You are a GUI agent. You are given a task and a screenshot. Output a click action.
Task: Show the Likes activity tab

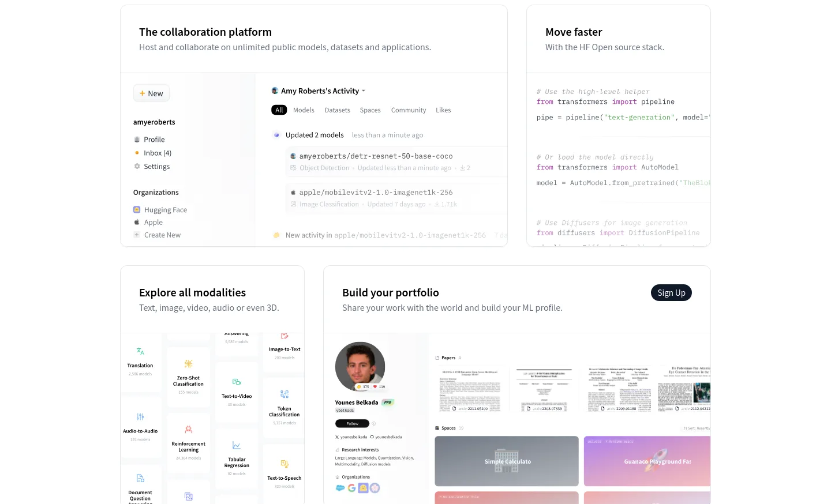click(x=443, y=110)
